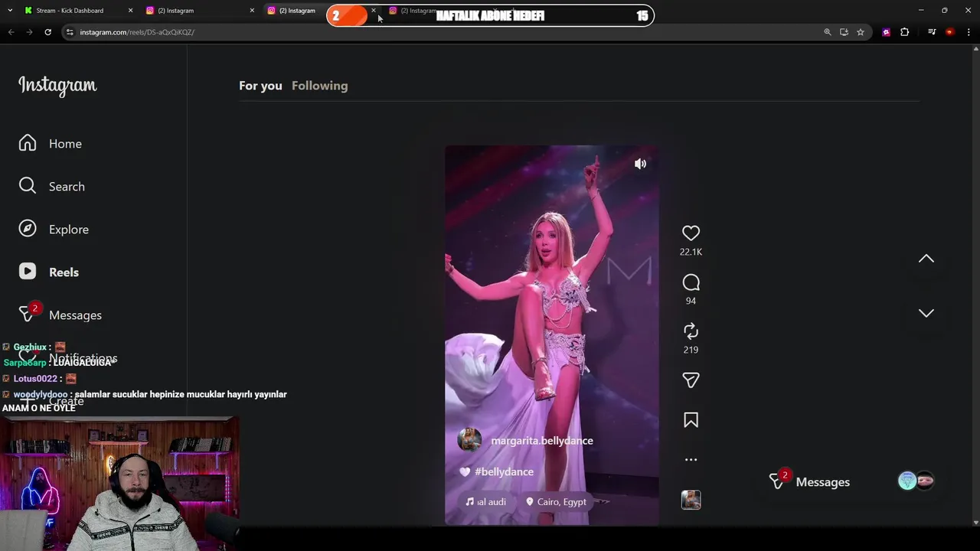Screen dimensions: 980x551
Task: Open the #bellydance hashtag
Action: point(504,472)
